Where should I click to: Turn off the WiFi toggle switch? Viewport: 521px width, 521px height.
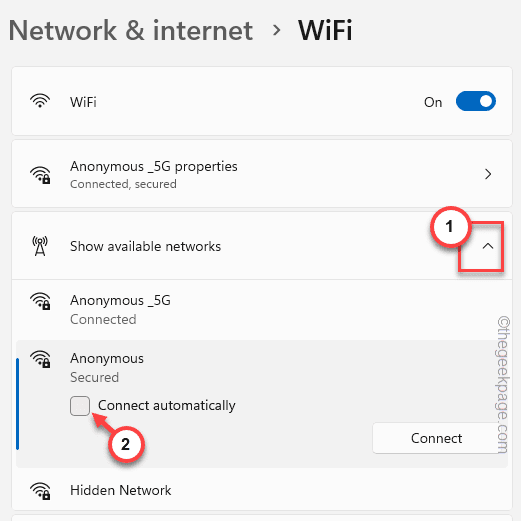tap(476, 101)
